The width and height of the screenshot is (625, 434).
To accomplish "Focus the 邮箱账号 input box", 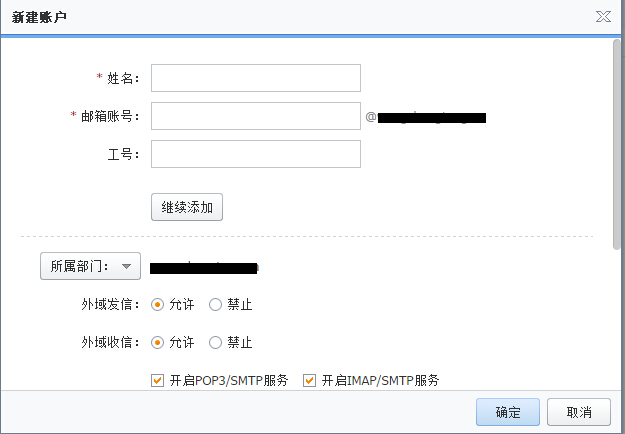I will (x=255, y=116).
